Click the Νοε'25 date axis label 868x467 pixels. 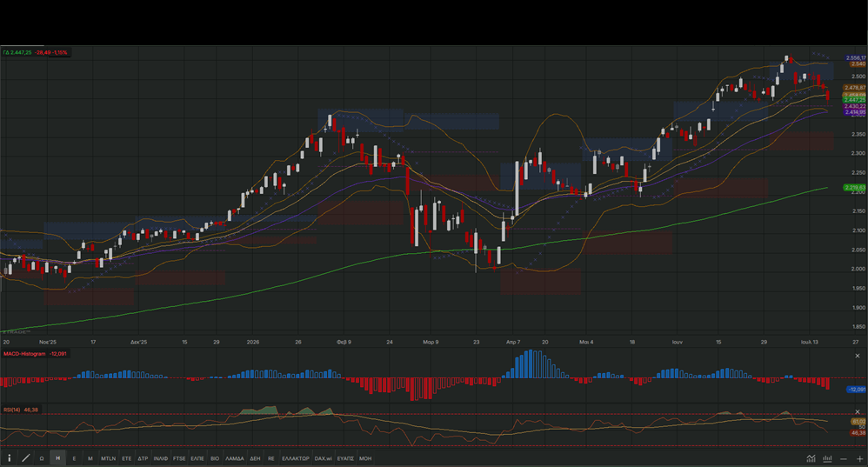click(x=48, y=342)
